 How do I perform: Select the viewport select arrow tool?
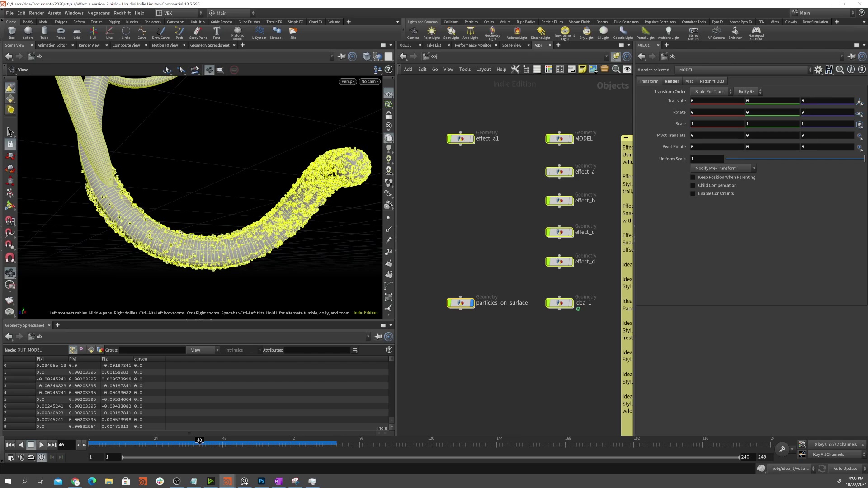[10, 132]
